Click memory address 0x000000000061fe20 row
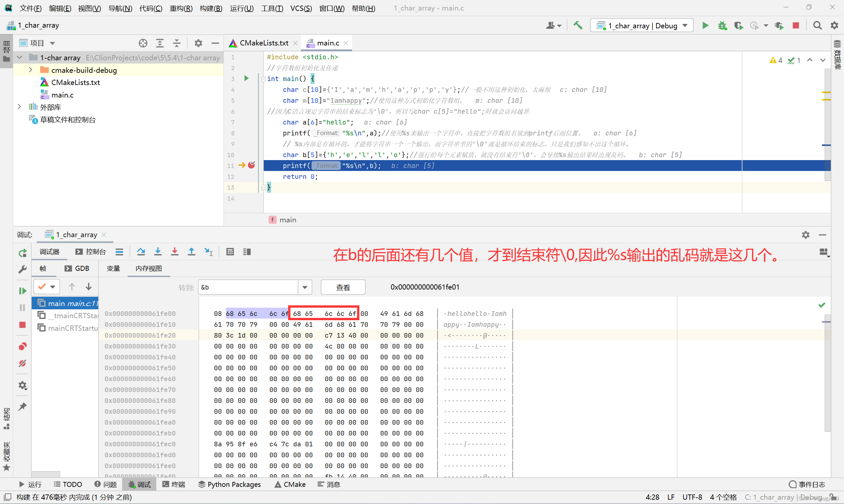 pyautogui.click(x=140, y=335)
